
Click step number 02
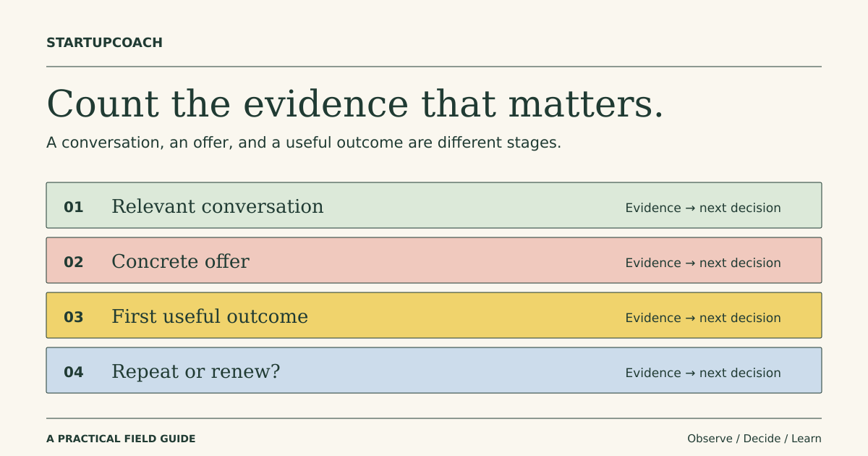pyautogui.click(x=74, y=263)
